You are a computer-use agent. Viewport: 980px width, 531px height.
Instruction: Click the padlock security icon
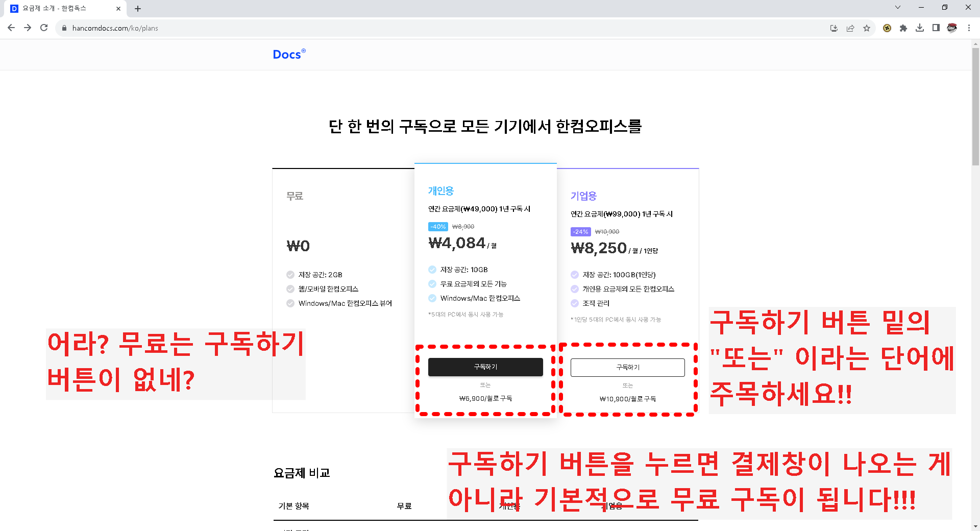click(64, 28)
